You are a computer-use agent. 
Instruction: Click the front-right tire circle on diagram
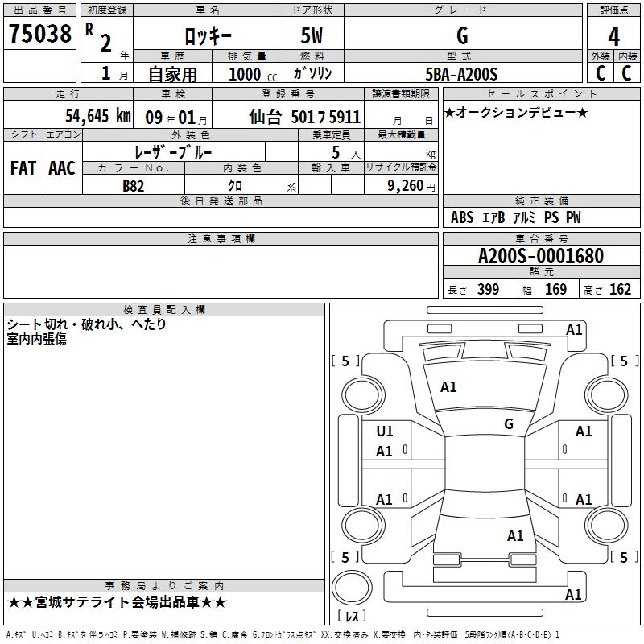tap(607, 394)
